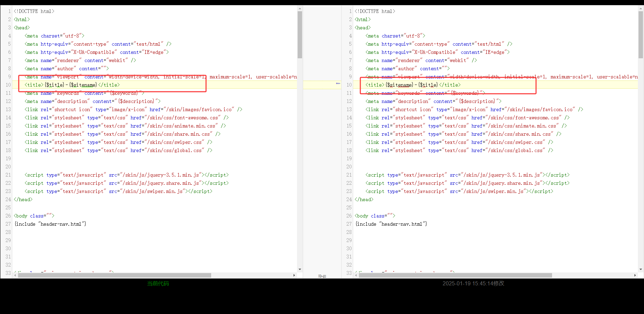Click the animate.min.css line in right pane
This screenshot has height=314, width=644.
point(466,126)
